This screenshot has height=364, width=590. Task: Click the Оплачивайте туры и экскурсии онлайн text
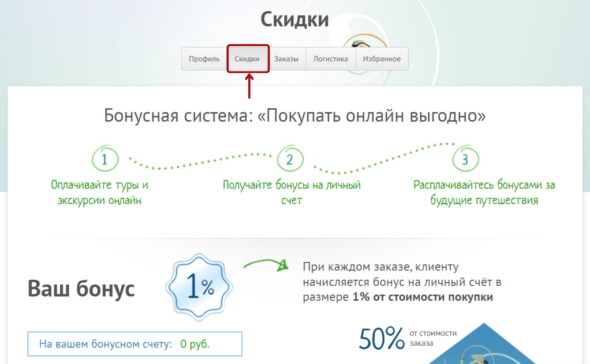[x=99, y=192]
